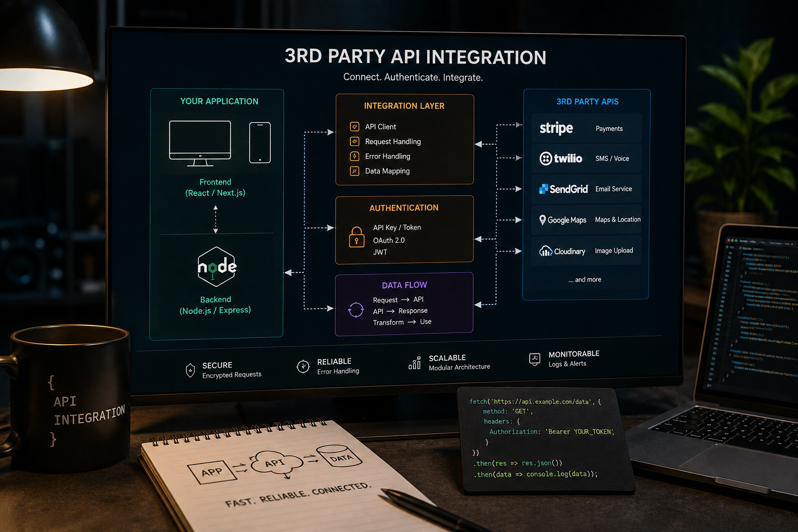The width and height of the screenshot is (798, 532).
Task: Select the padlock icon in Authentication
Action: 356,237
